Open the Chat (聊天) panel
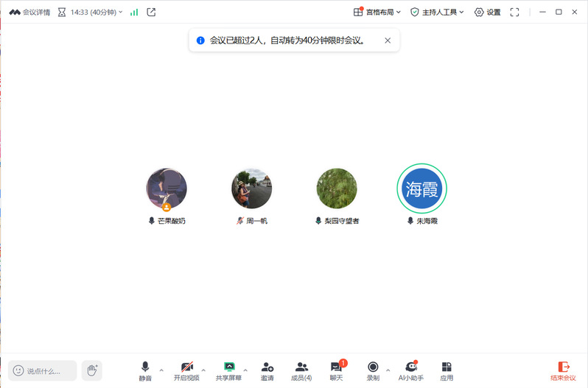The width and height of the screenshot is (588, 388). [337, 370]
